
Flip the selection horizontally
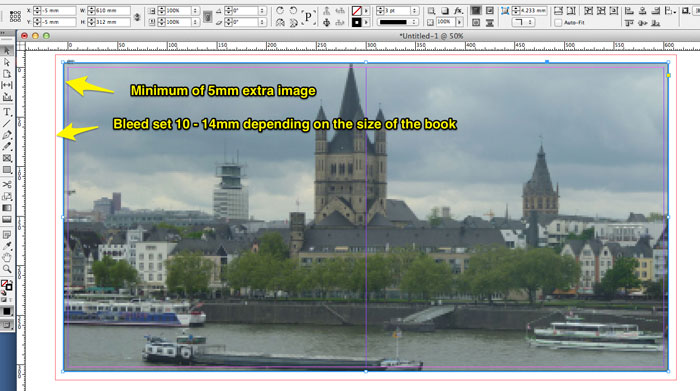pyautogui.click(x=280, y=22)
